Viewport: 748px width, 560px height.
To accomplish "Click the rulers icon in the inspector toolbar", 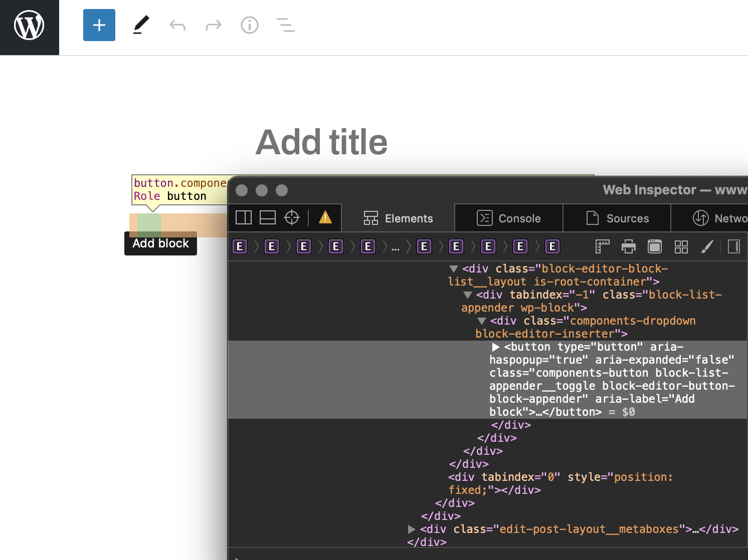I will 602,246.
